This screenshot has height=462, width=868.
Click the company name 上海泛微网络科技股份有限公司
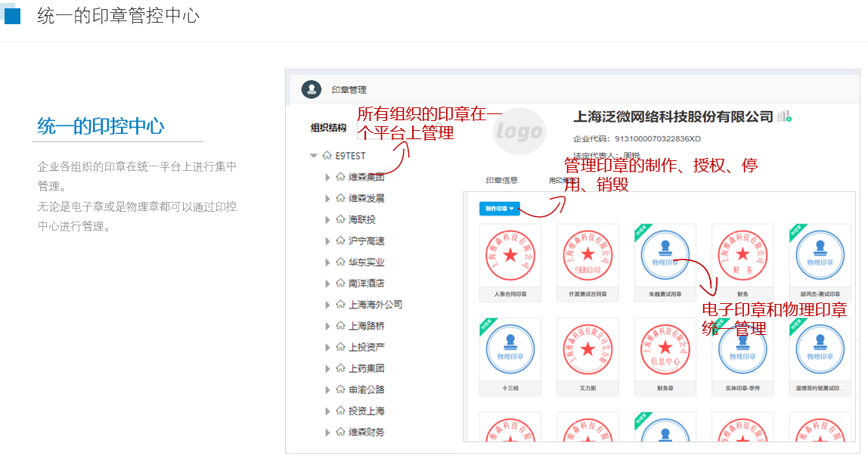tap(673, 116)
